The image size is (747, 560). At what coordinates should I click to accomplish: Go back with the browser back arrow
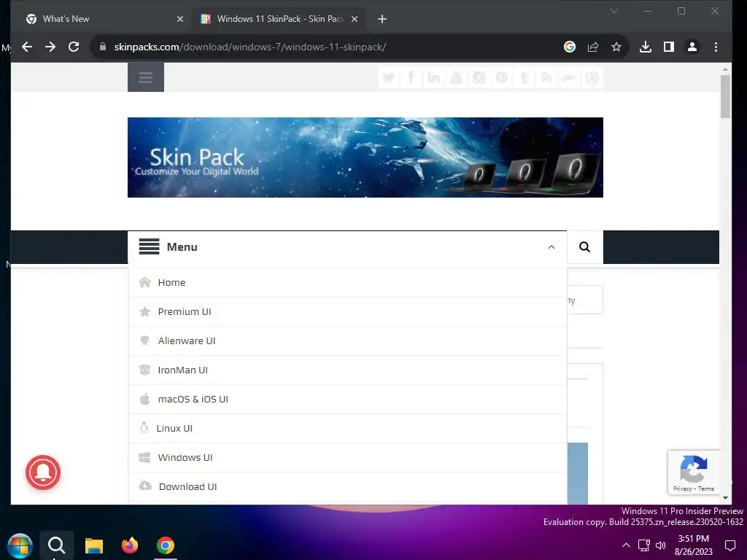pyautogui.click(x=27, y=47)
